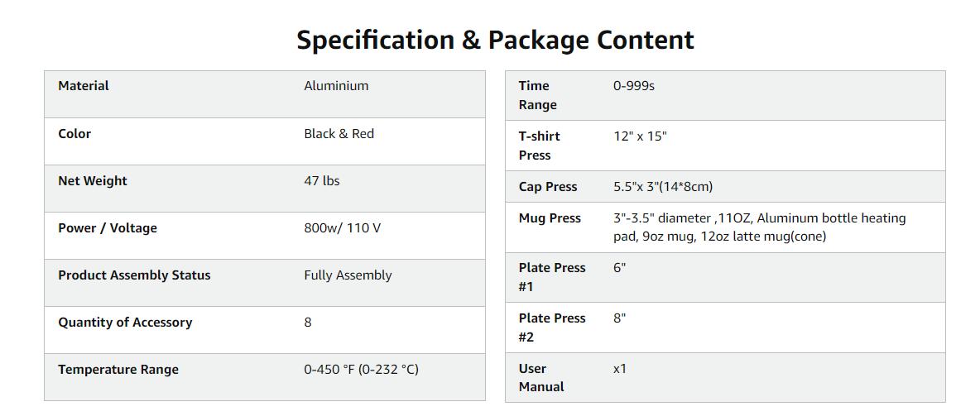Select the Material row label
Screen dimensions: 980x416
[x=84, y=86]
